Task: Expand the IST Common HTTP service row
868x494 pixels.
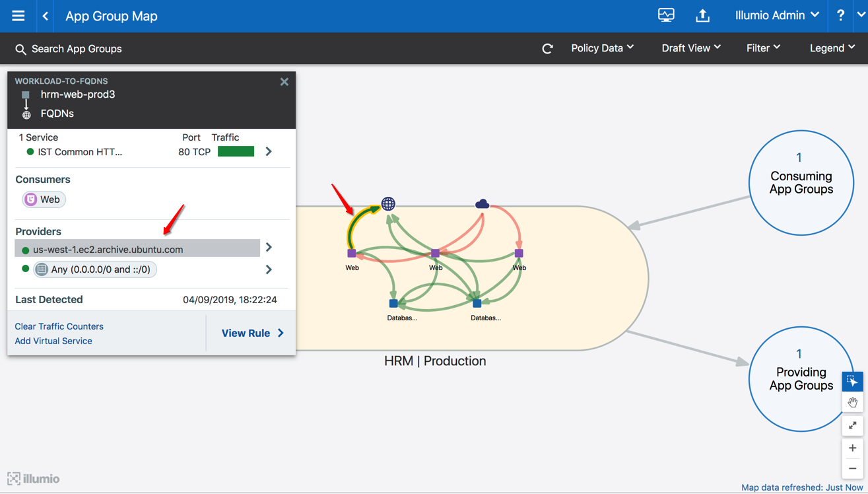Action: coord(269,152)
